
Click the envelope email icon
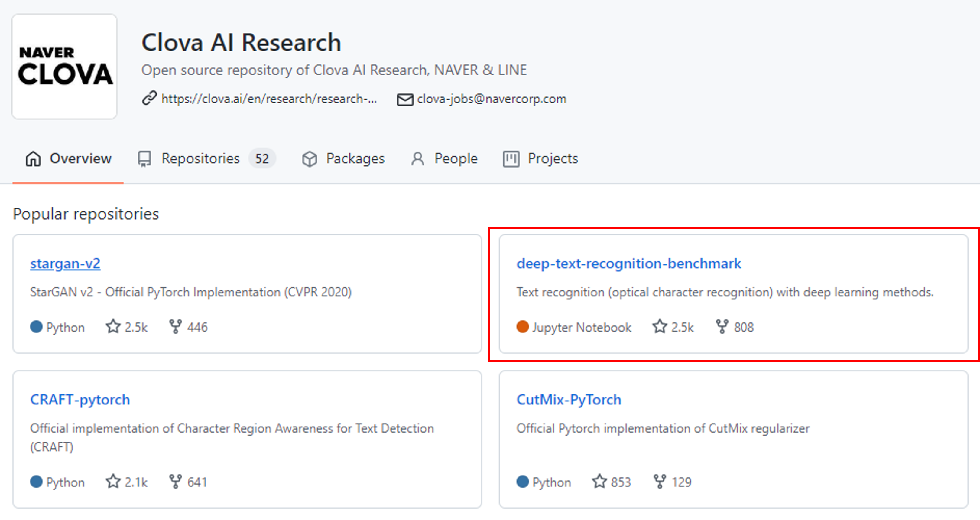pos(405,100)
